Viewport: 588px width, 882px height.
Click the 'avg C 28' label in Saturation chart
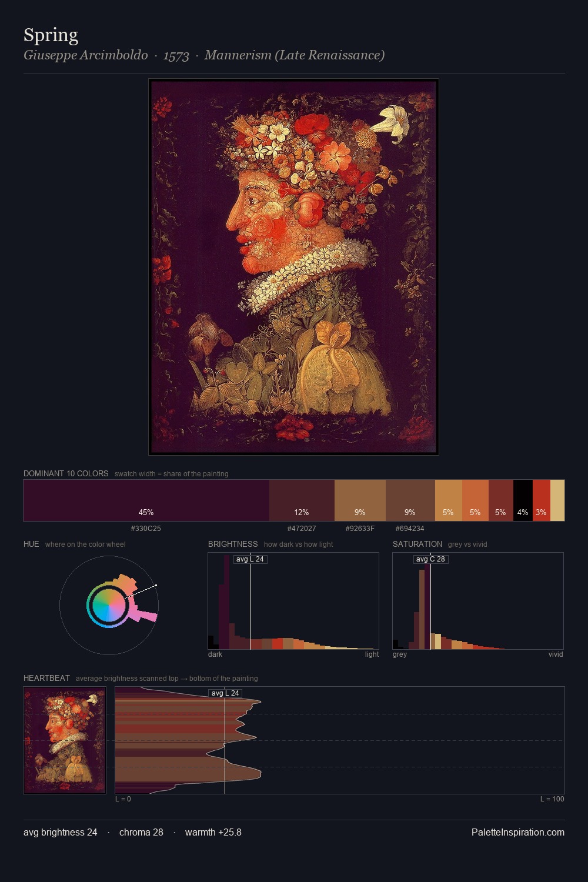pyautogui.click(x=431, y=559)
